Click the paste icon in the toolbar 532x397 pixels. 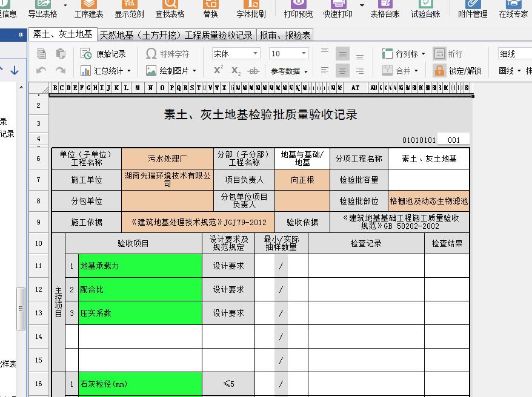(x=61, y=54)
